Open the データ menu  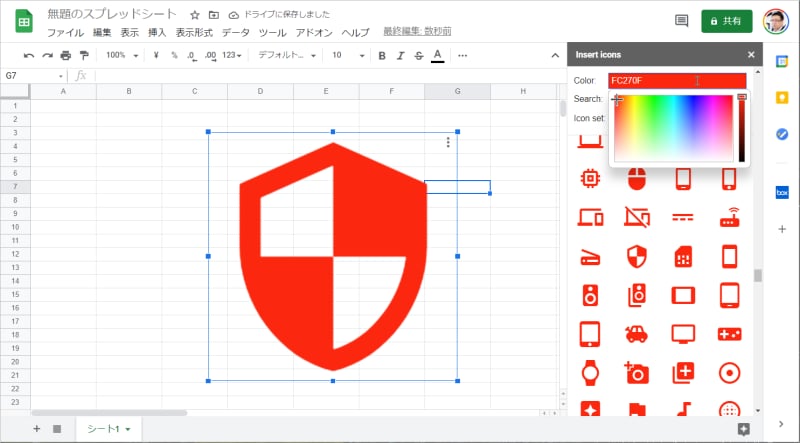pyautogui.click(x=235, y=32)
